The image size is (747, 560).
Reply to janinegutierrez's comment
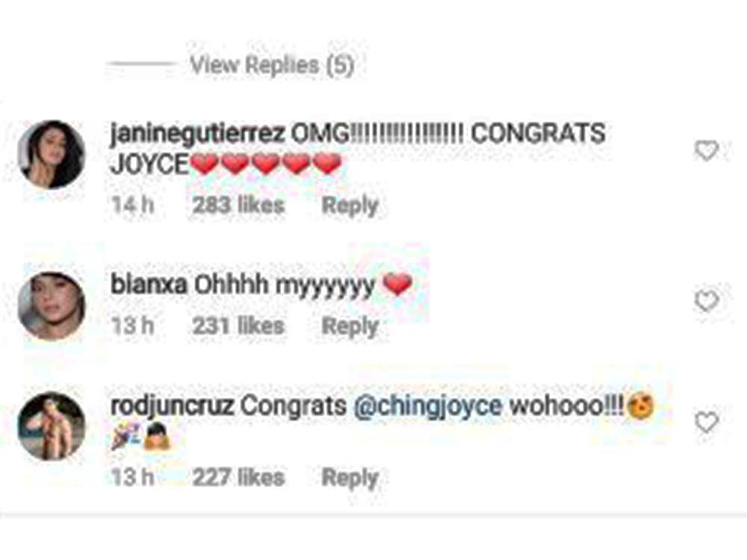pyautogui.click(x=350, y=206)
